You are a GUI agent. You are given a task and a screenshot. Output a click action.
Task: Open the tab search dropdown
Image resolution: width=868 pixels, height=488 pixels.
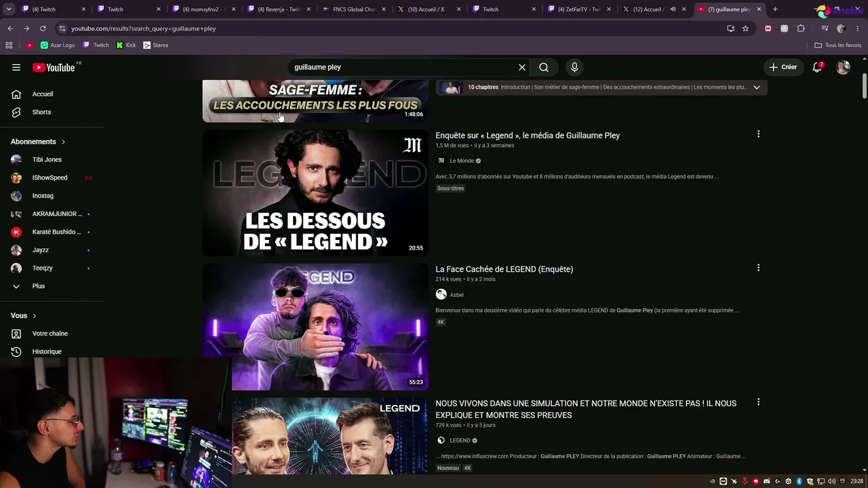(9, 9)
